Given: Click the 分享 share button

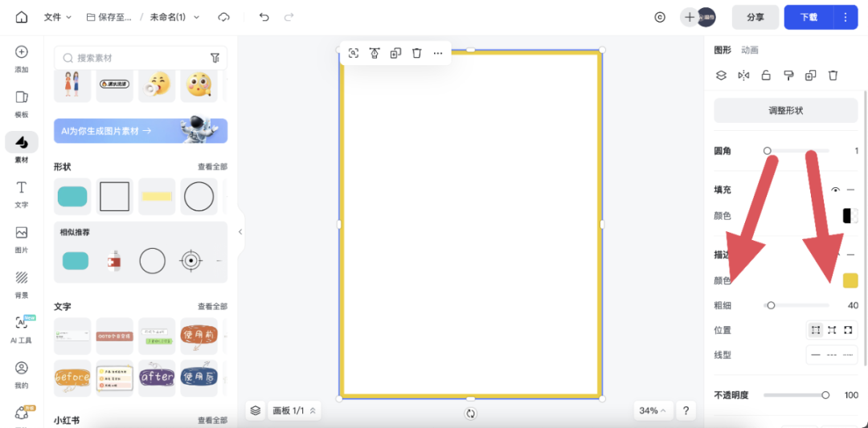Looking at the screenshot, I should 755,17.
